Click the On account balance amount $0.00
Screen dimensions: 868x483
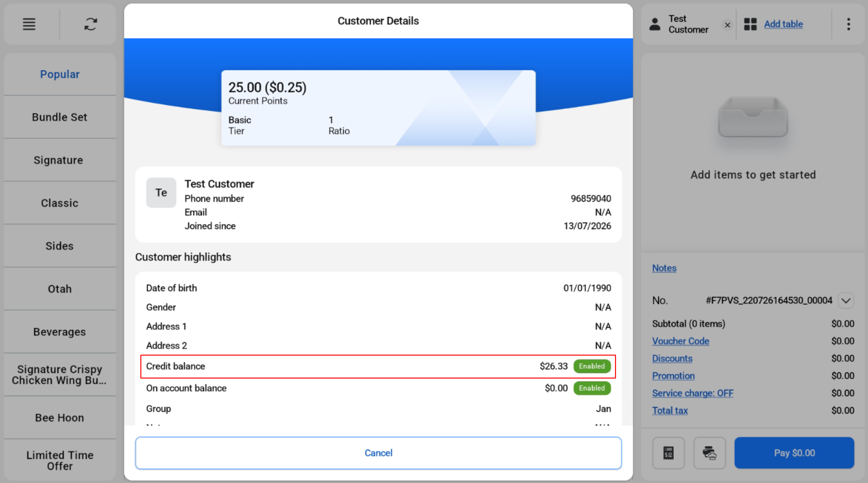[x=556, y=388]
